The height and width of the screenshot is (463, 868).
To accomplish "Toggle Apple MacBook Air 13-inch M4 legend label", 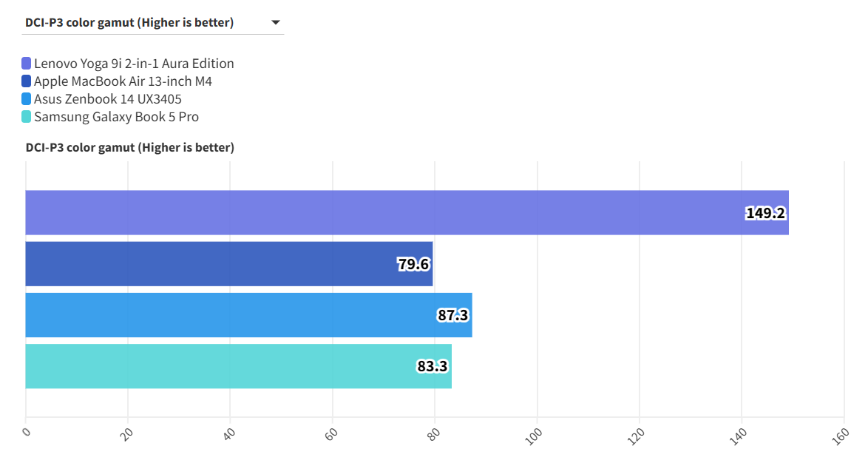I will [x=123, y=81].
